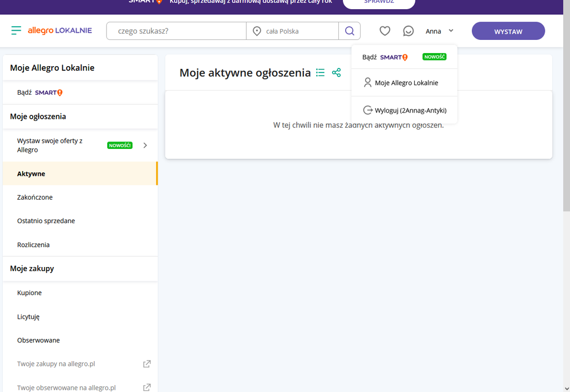The width and height of the screenshot is (570, 392).
Task: Click the location pin icon
Action: pyautogui.click(x=257, y=31)
